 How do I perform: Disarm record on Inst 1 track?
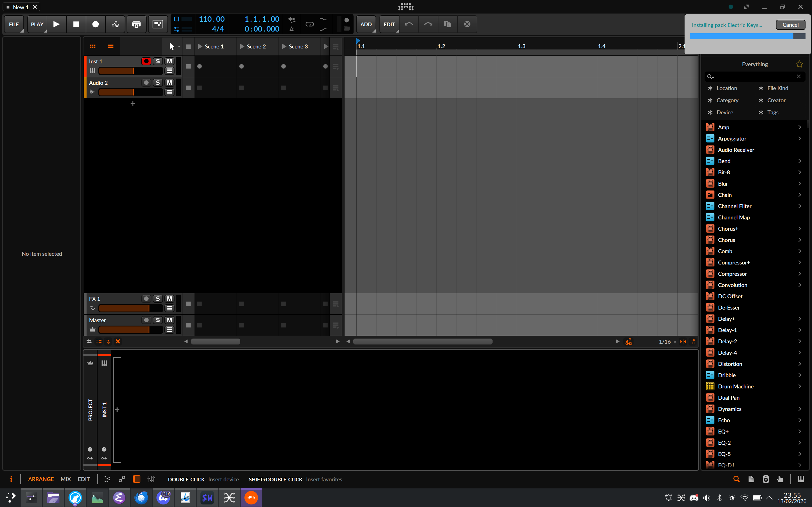tap(146, 61)
